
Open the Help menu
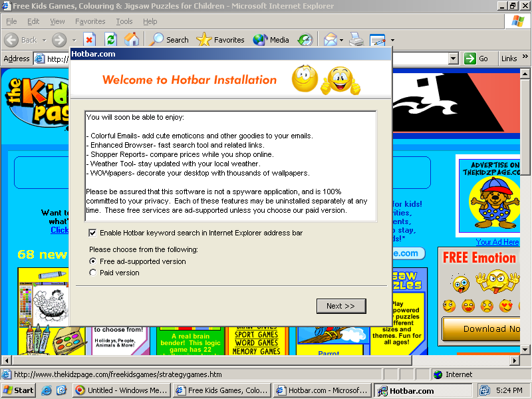[150, 21]
